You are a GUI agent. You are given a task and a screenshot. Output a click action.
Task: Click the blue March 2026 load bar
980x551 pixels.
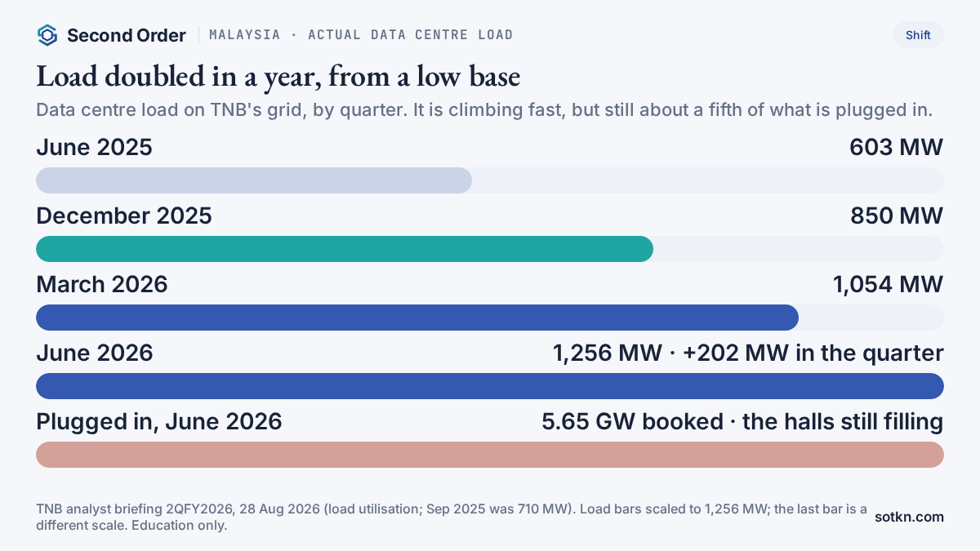click(x=417, y=318)
